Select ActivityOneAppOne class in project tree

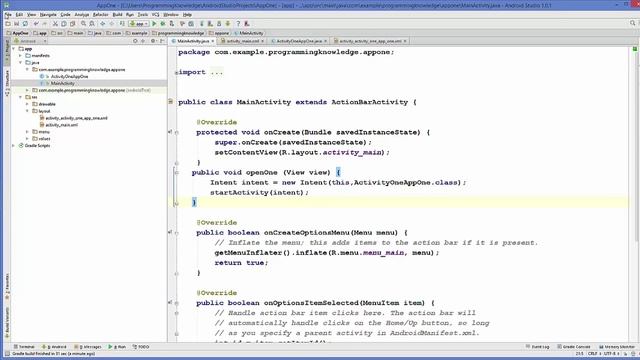click(69, 77)
